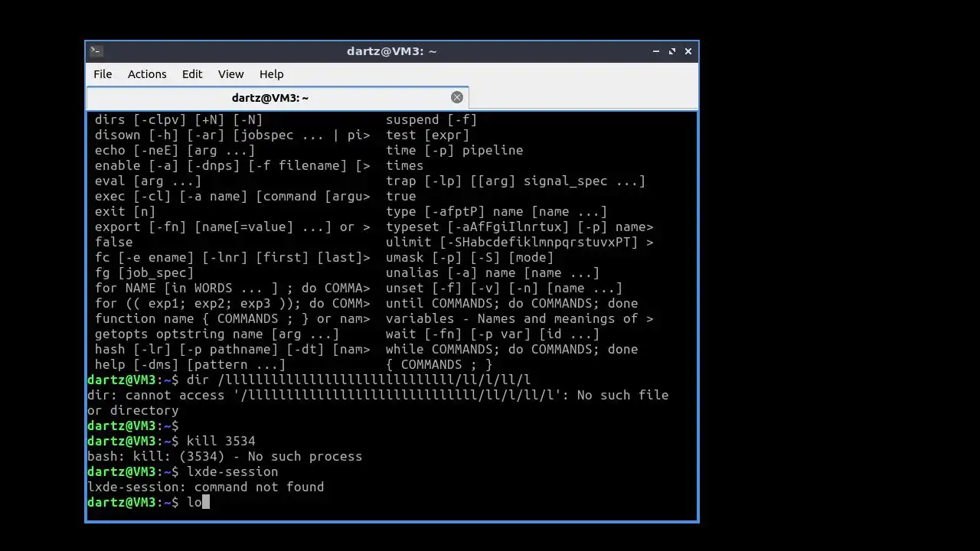Open the Actions menu
The image size is (980, 551).
tap(147, 74)
